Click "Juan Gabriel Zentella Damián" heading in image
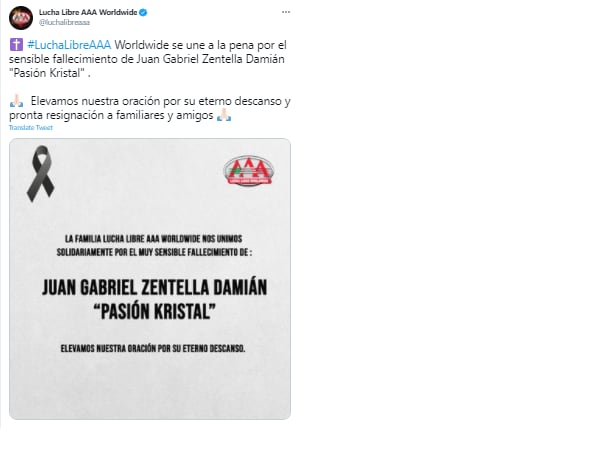The image size is (593, 468). pyautogui.click(x=154, y=287)
